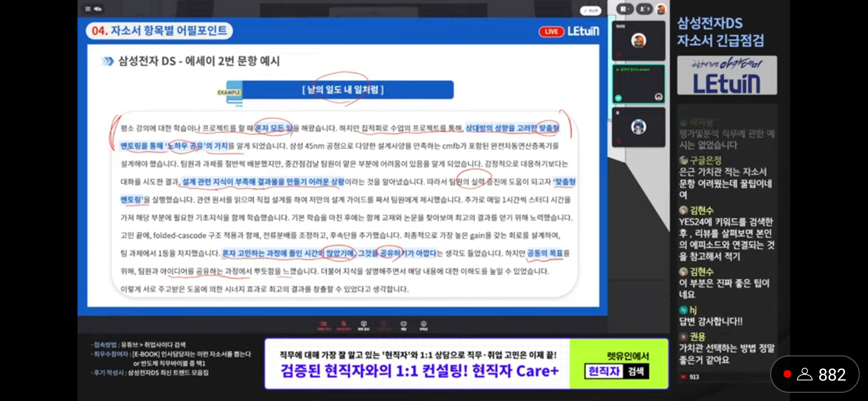Image resolution: width=868 pixels, height=401 pixels.
Task: Click chat username 권용
Action: (x=697, y=337)
